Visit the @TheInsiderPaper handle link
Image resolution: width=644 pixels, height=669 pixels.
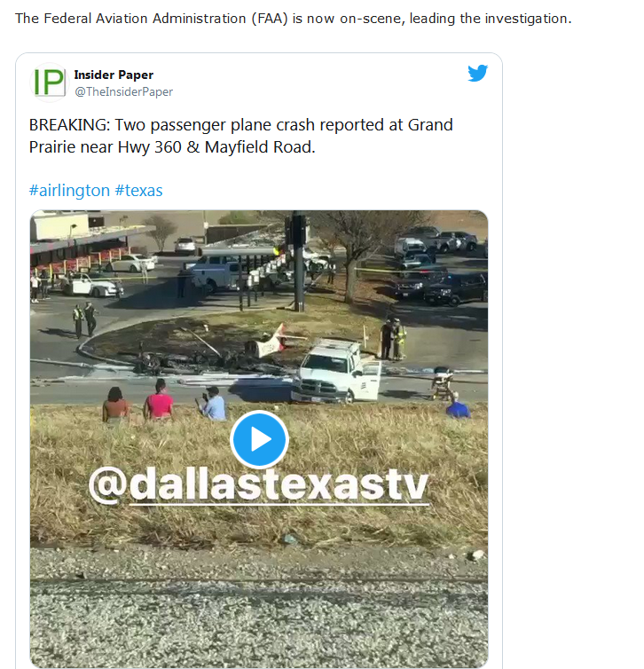click(x=123, y=91)
